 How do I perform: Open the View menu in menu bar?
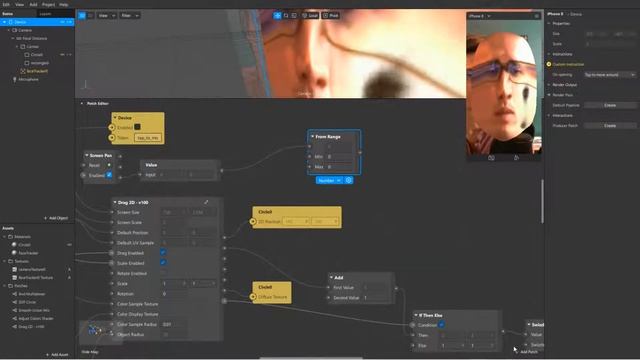tap(19, 4)
